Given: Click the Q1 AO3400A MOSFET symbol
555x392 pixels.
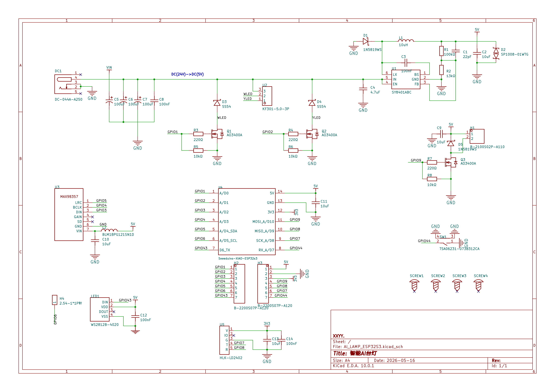Looking at the screenshot, I should point(217,134).
